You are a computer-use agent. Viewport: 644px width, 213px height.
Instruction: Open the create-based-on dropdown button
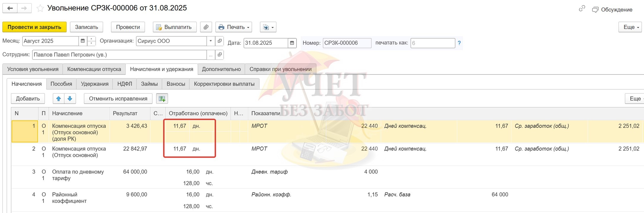[x=268, y=27]
